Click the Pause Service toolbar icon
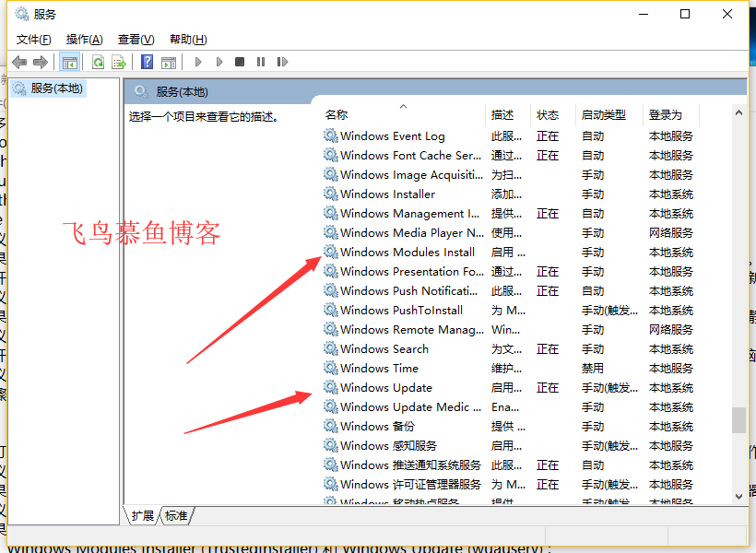 point(261,62)
